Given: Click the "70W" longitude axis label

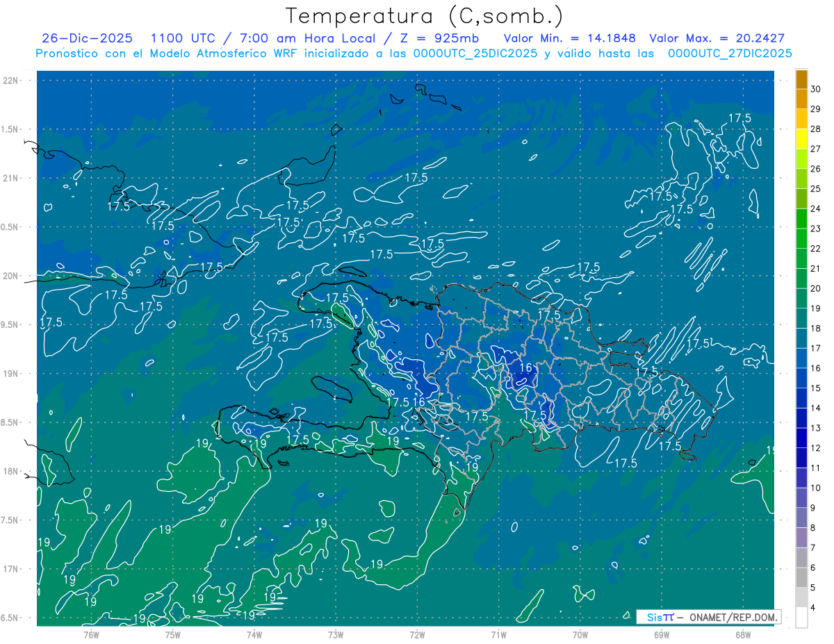Looking at the screenshot, I should pos(580,634).
